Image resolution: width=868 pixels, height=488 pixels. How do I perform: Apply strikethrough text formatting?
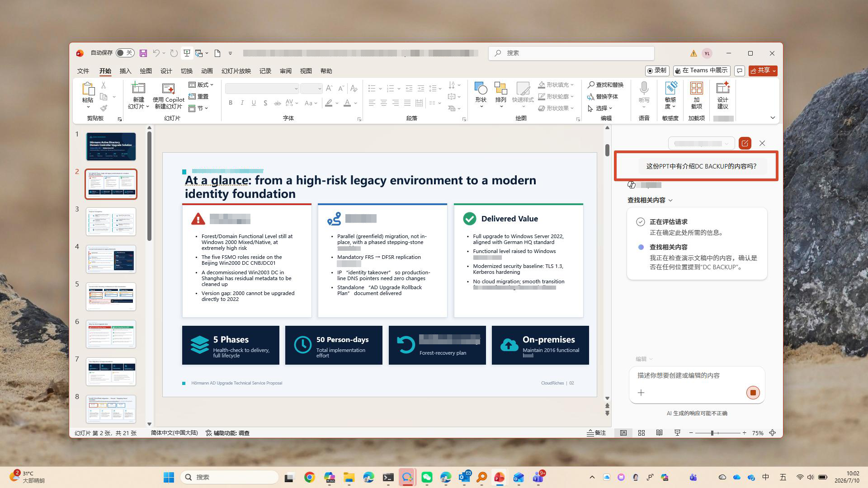(278, 103)
